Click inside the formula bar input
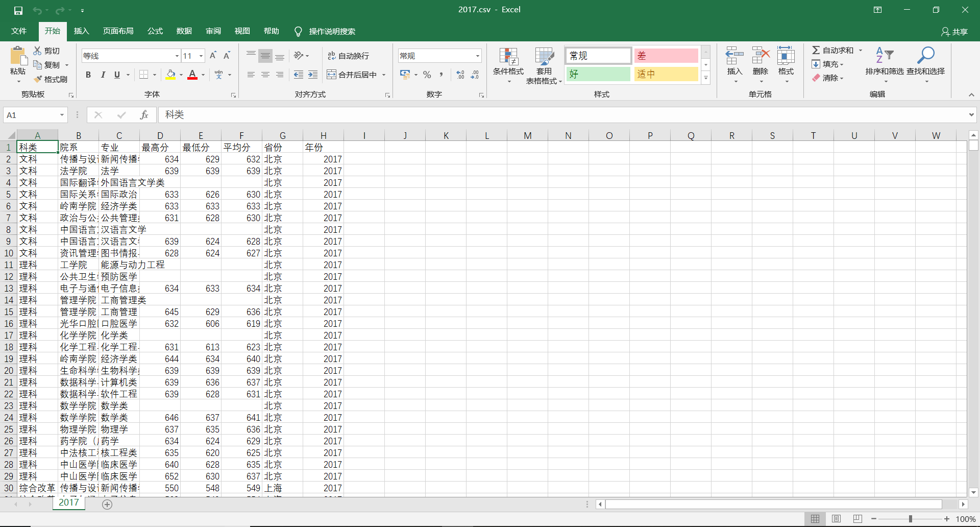Viewport: 980px width, 527px height. [561, 115]
